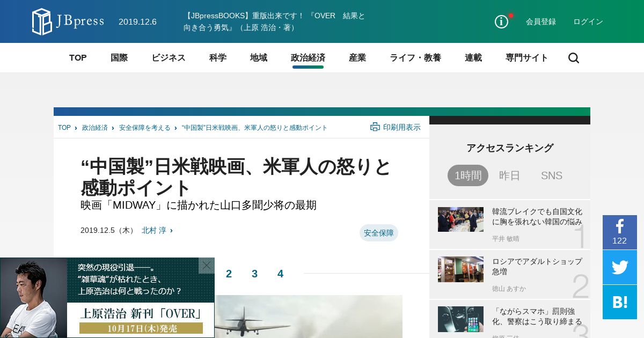Click the 会員登録 link
The height and width of the screenshot is (338, 644).
click(541, 21)
